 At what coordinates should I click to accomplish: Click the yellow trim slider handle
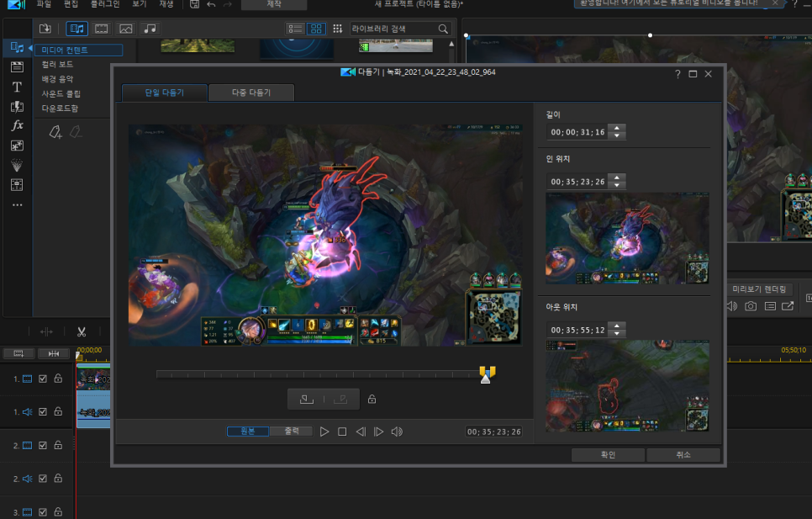(488, 373)
